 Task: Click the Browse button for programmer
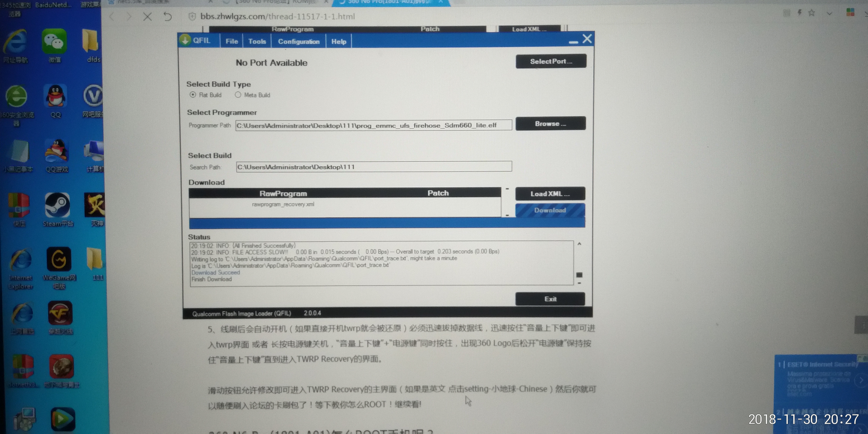(551, 124)
